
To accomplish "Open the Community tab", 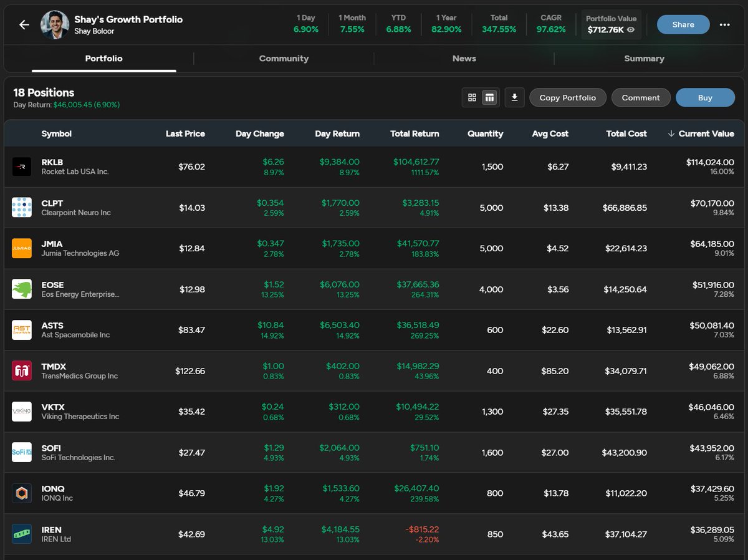I will (284, 59).
